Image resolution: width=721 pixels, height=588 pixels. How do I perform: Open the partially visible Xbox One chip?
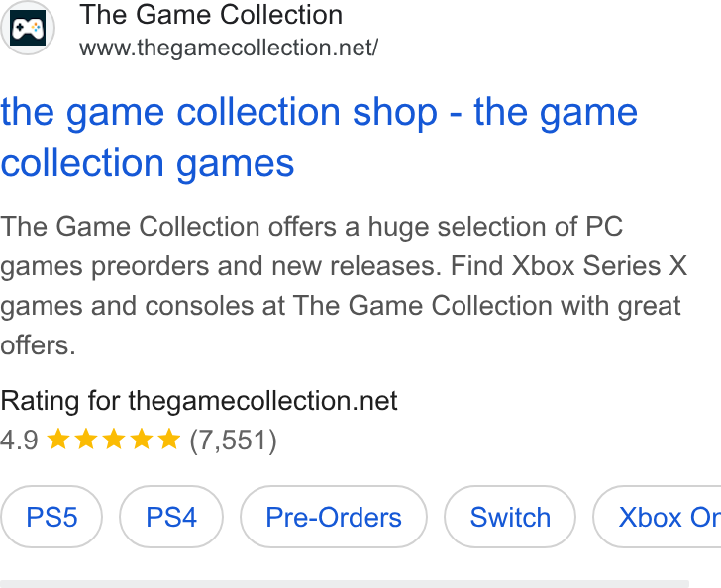click(x=658, y=517)
